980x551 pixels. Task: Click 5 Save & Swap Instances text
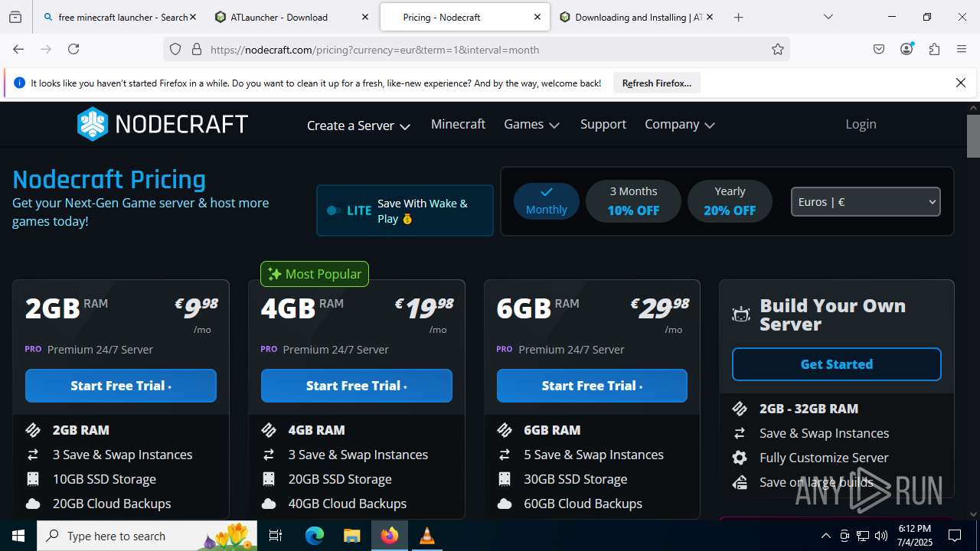coord(594,455)
